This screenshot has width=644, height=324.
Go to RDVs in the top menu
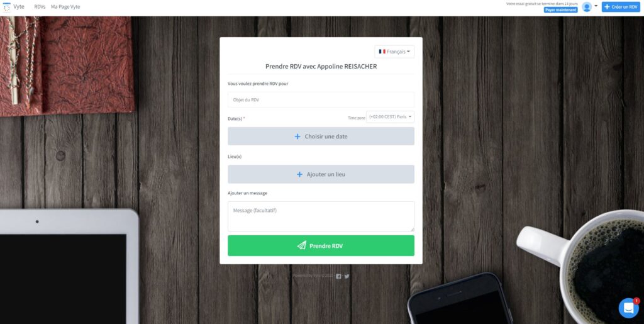tap(40, 7)
